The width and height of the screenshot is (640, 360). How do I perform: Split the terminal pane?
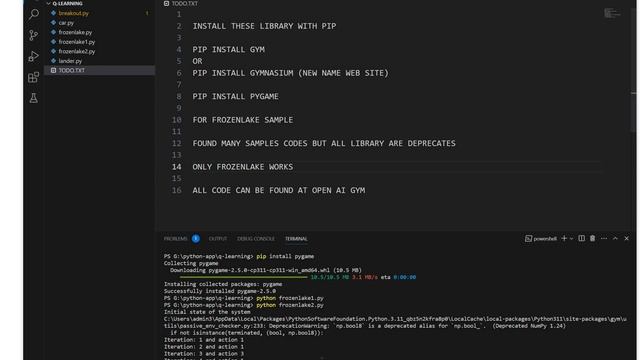click(x=582, y=238)
